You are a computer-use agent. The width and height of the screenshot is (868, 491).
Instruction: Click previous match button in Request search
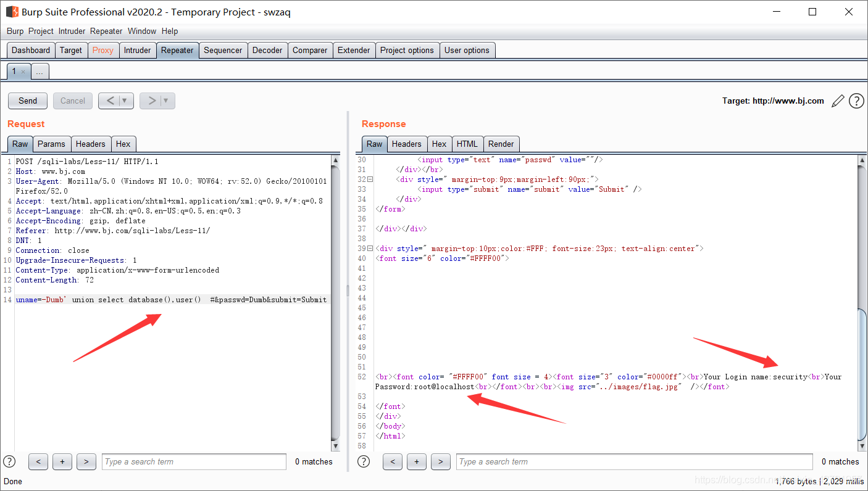point(38,461)
